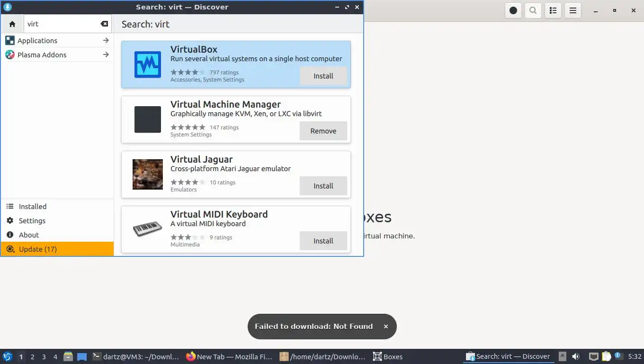
Task: Open the clipboard tray icon
Action: point(606,356)
